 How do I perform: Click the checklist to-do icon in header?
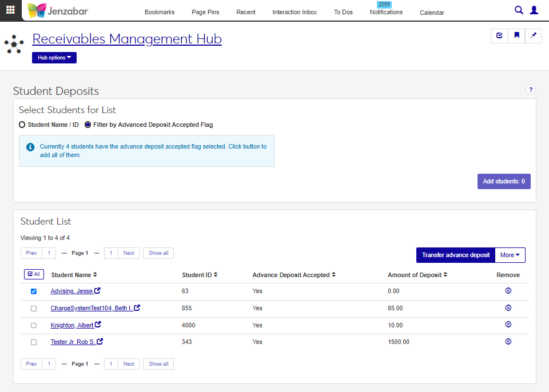click(x=499, y=36)
